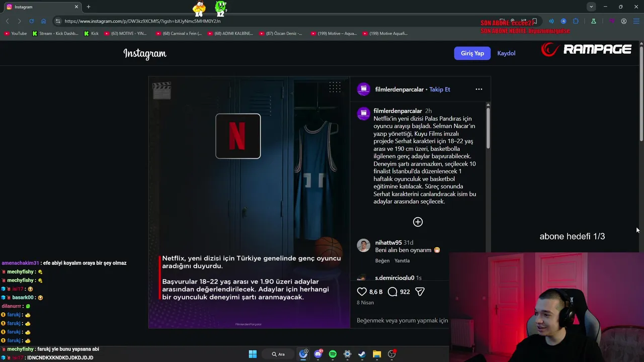
Task: Open the (63) MOTIVE - YIN bookmark
Action: point(126,34)
